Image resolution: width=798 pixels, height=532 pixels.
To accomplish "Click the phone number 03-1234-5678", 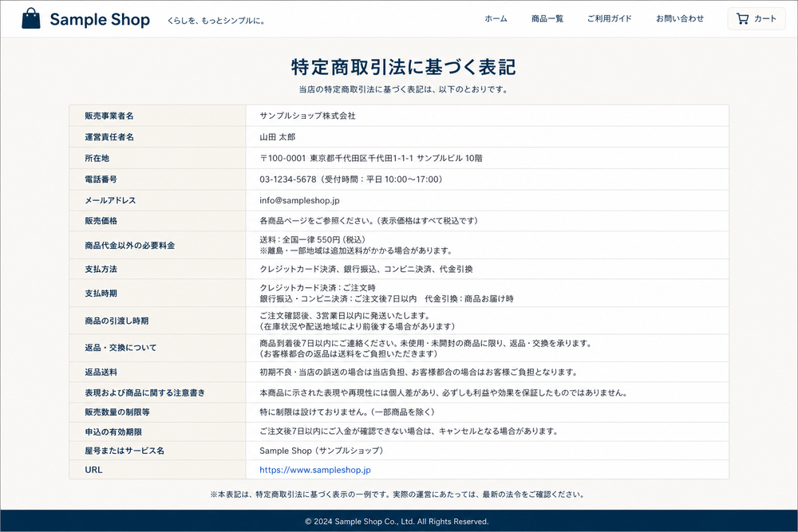I will coord(287,179).
